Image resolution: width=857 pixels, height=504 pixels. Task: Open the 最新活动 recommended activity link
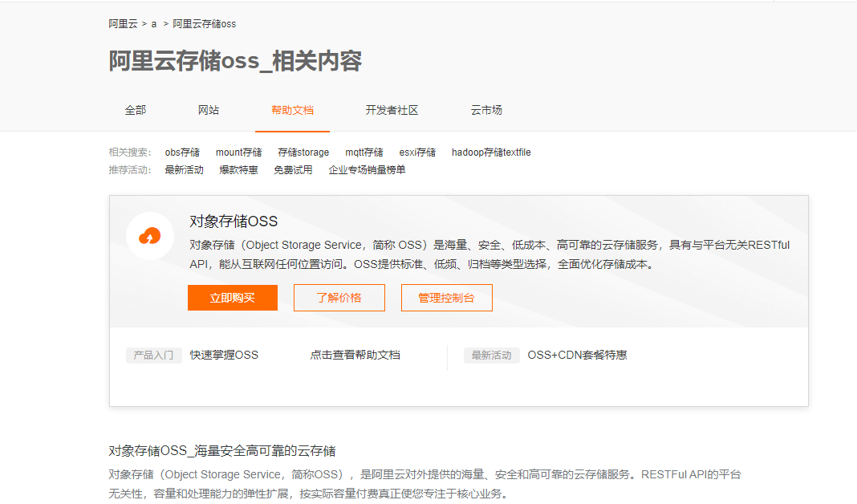pyautogui.click(x=185, y=170)
